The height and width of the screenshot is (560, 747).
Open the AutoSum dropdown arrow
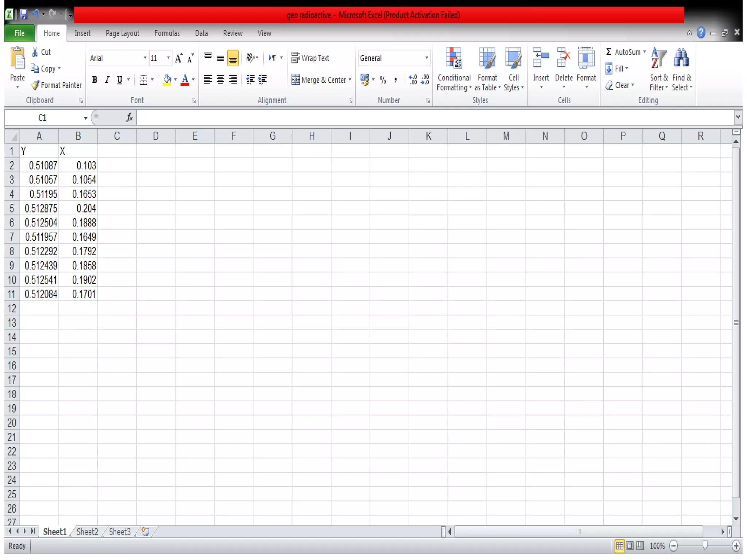pyautogui.click(x=645, y=52)
